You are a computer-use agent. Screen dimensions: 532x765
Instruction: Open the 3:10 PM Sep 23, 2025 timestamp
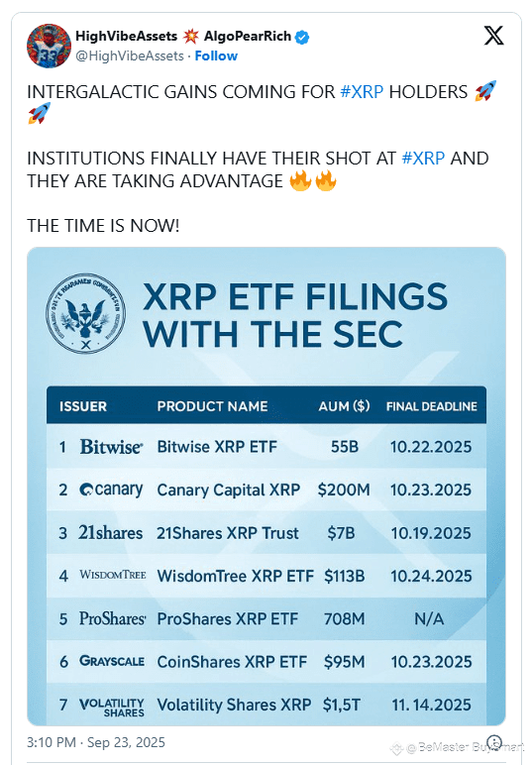pyautogui.click(x=96, y=742)
